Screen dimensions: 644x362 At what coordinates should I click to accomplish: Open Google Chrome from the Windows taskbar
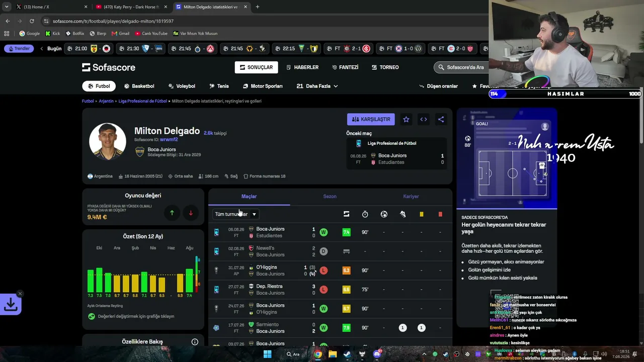(318, 354)
